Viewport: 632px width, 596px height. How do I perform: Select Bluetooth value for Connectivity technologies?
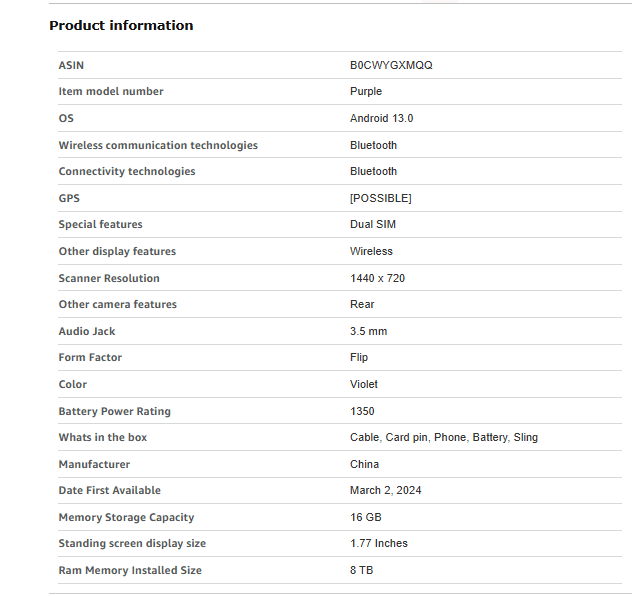coord(373,172)
